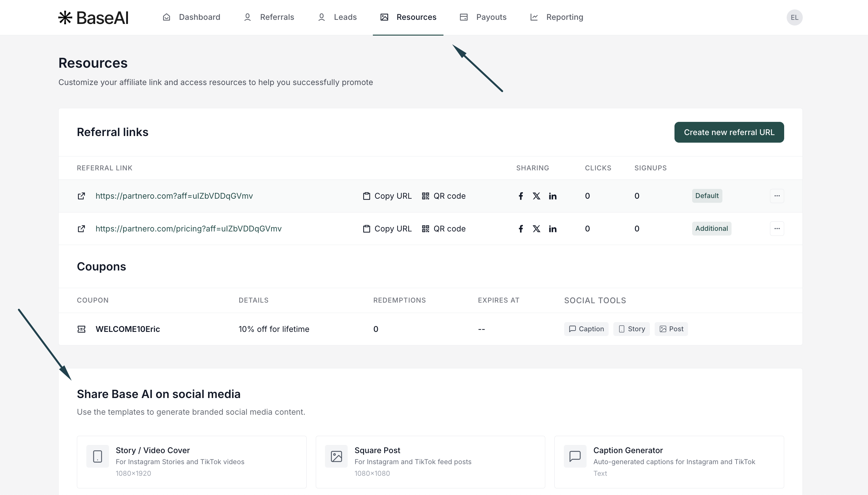The image size is (868, 495).
Task: Go to the Dashboard tab
Action: point(192,17)
